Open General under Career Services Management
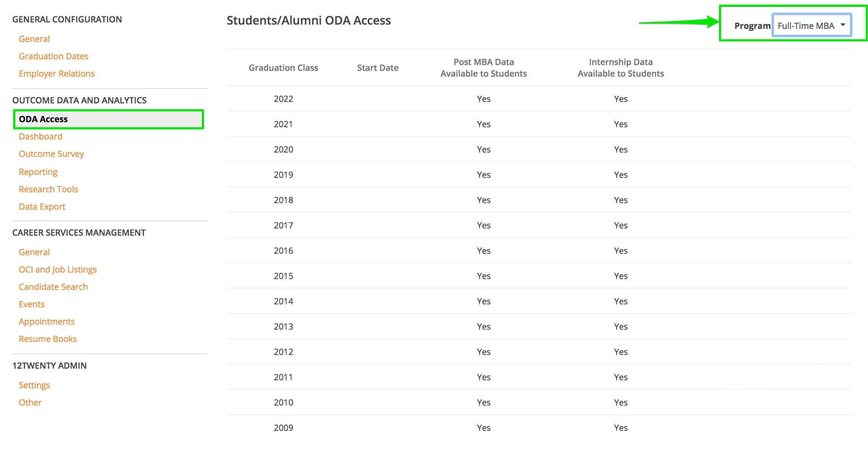Screen dimensions: 868x454 pyautogui.click(x=34, y=252)
